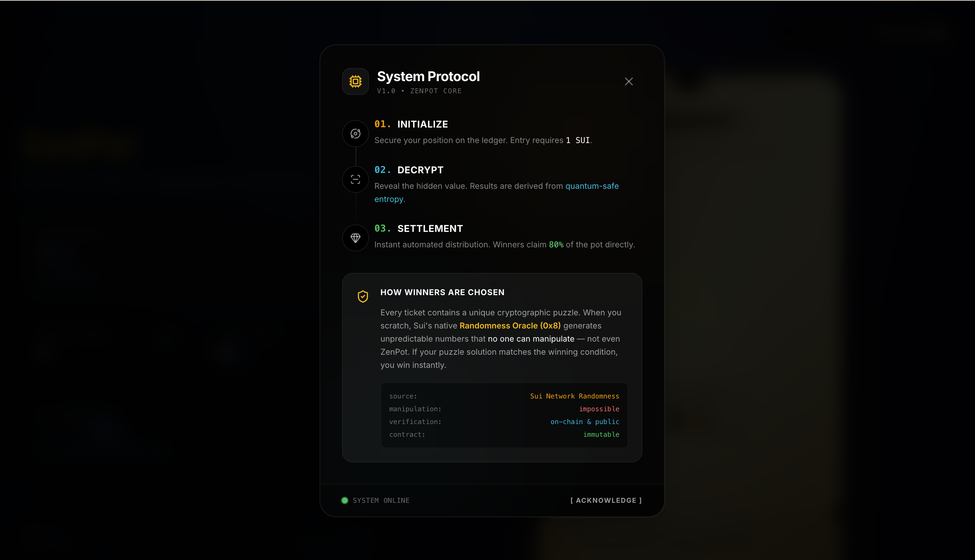Image resolution: width=975 pixels, height=560 pixels.
Task: Click the V1.0 ZENPOT CORE version label
Action: coord(419,91)
